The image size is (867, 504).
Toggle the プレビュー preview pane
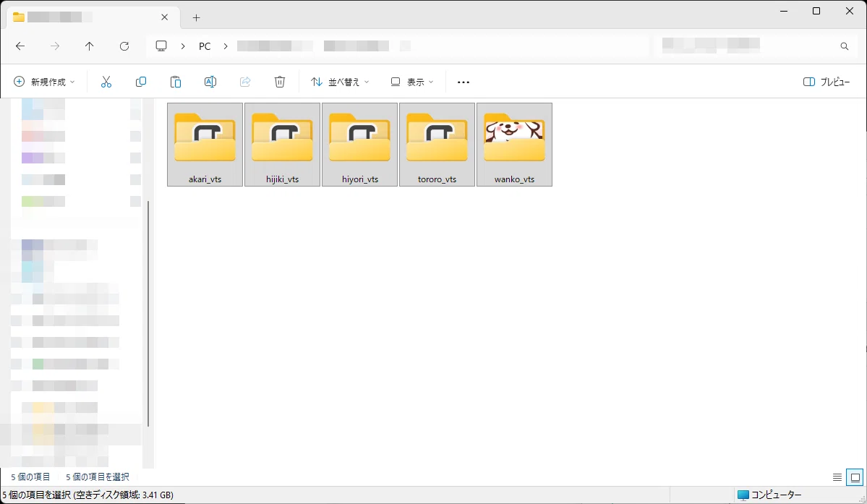click(x=826, y=82)
